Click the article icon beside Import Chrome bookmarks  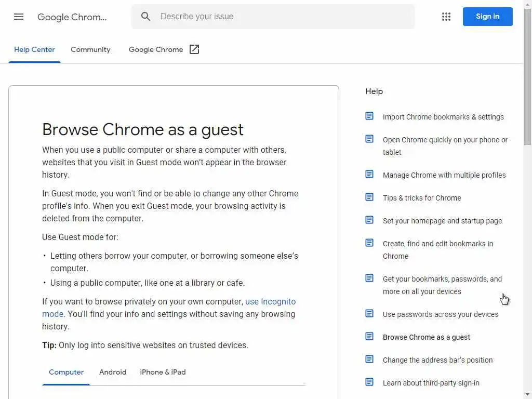click(x=369, y=116)
